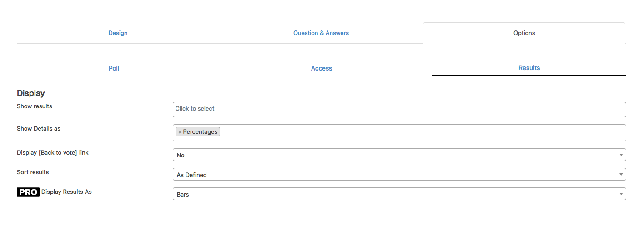644x232 pixels.
Task: Click the Show results 'Click to select' field
Action: click(399, 109)
